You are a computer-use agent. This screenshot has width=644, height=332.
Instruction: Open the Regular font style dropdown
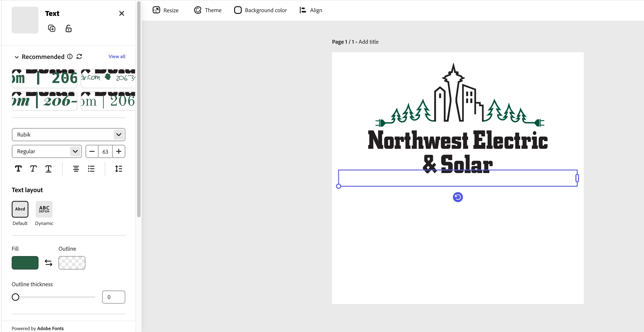[47, 151]
